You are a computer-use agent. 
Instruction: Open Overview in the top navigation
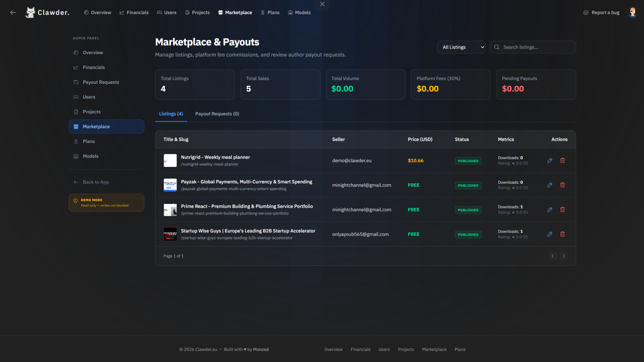click(97, 12)
